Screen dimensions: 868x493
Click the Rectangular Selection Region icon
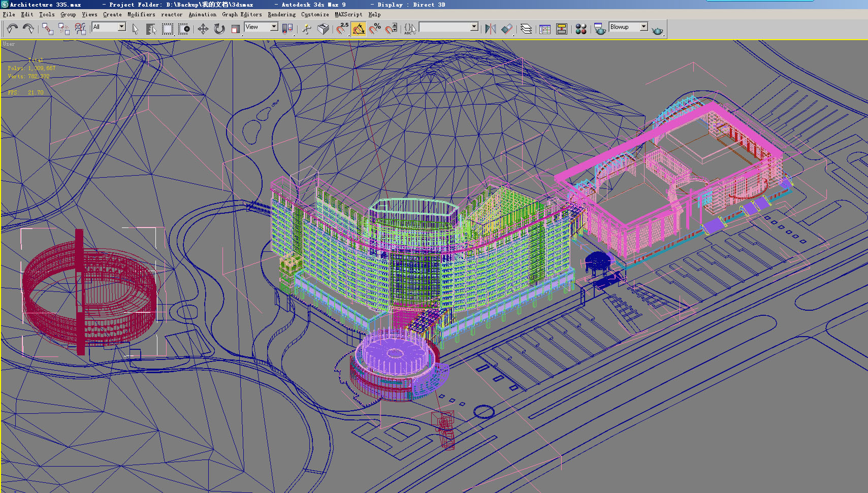click(x=168, y=29)
